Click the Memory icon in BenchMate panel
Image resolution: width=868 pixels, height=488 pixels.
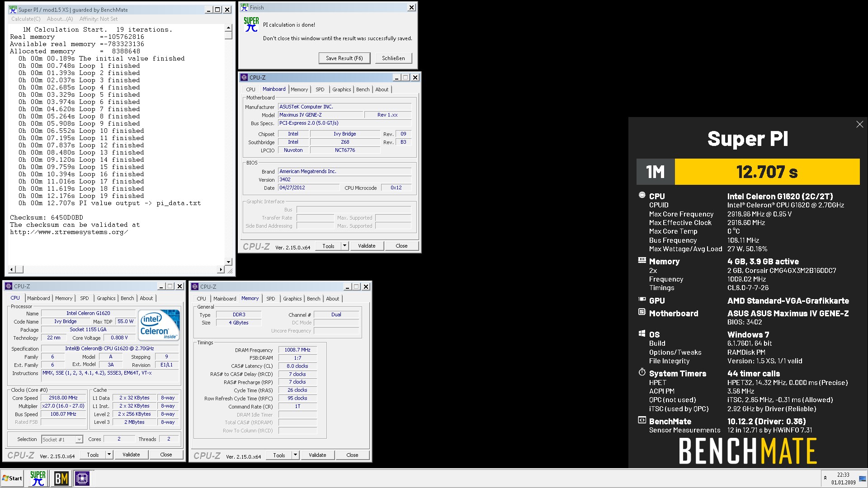(642, 260)
